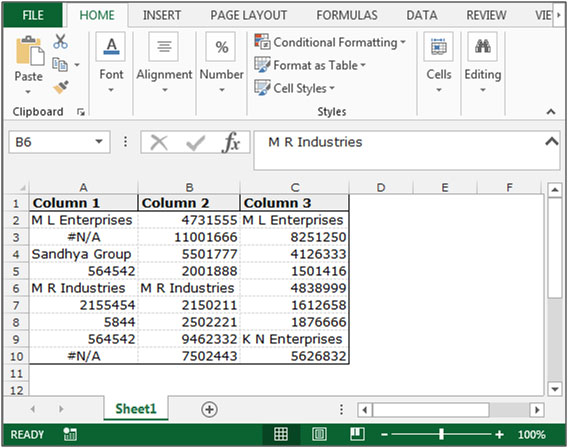The image size is (569, 448).
Task: Switch to Page Layout view in status bar
Action: tap(319, 434)
